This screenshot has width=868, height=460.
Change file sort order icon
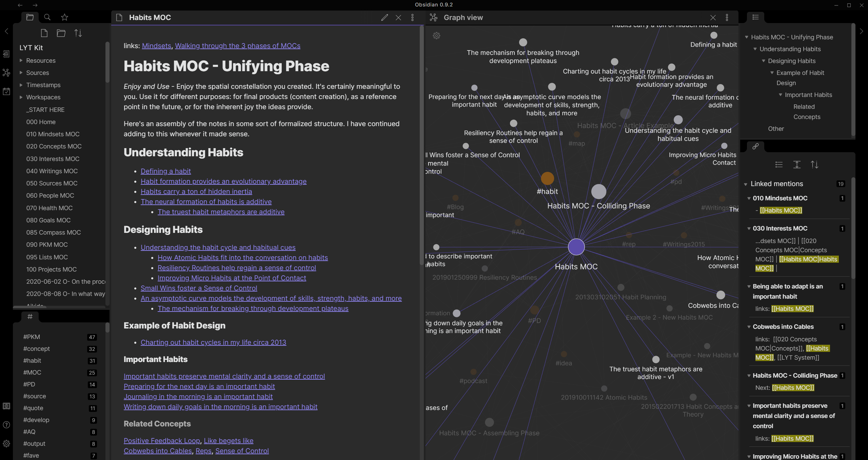point(78,33)
